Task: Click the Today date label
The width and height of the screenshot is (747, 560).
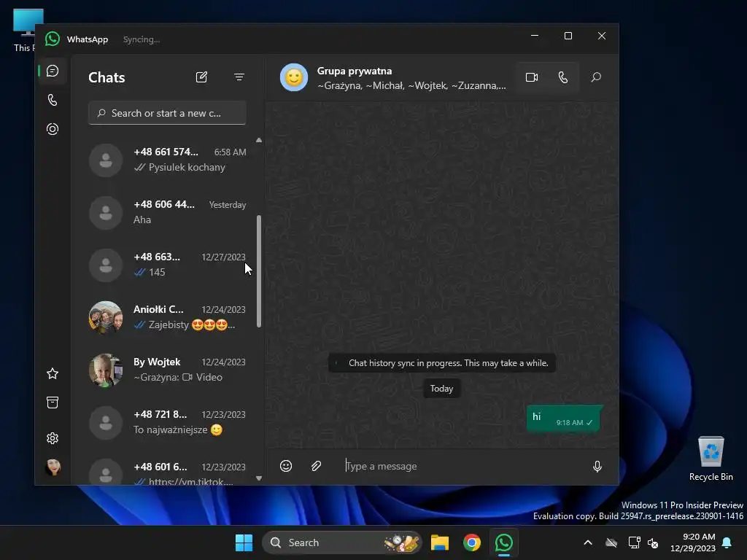Action: point(441,389)
